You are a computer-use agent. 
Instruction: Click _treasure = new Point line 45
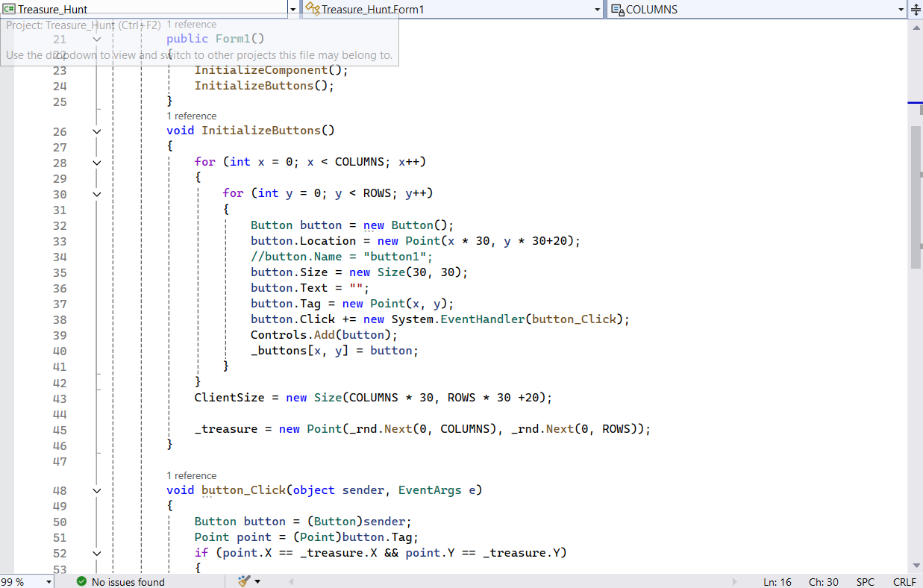422,429
